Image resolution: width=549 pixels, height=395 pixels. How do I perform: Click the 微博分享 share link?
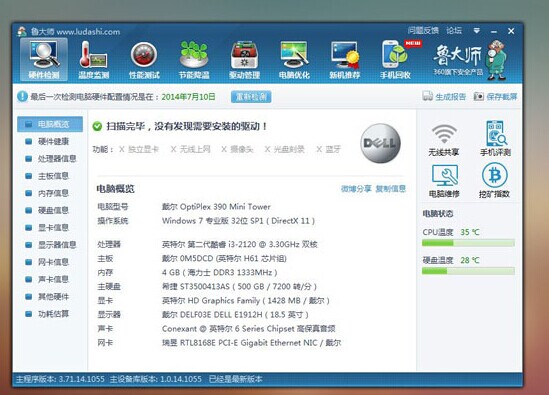pyautogui.click(x=356, y=189)
